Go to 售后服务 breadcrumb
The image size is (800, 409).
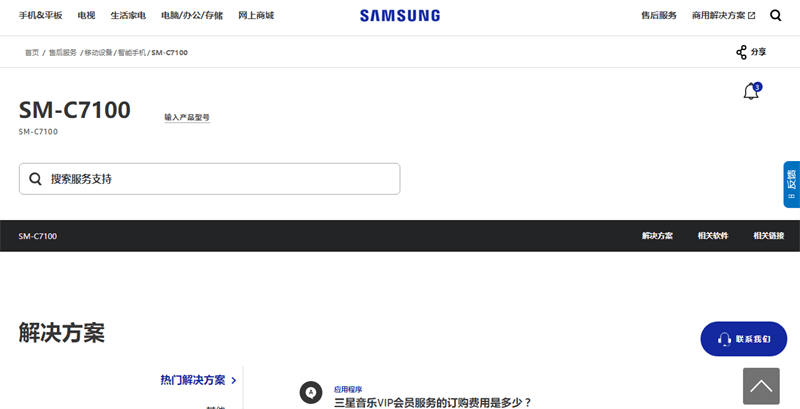63,53
